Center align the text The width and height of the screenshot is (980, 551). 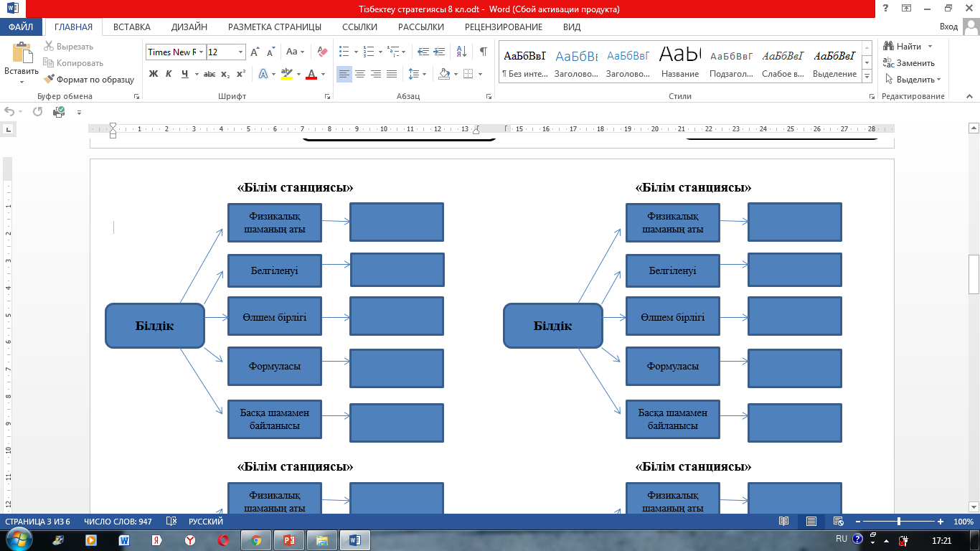coord(360,74)
